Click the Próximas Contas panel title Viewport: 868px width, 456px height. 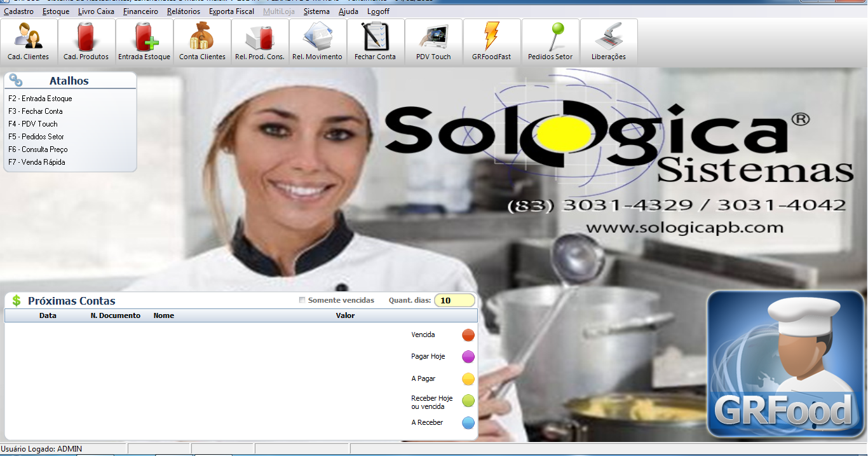[72, 301]
